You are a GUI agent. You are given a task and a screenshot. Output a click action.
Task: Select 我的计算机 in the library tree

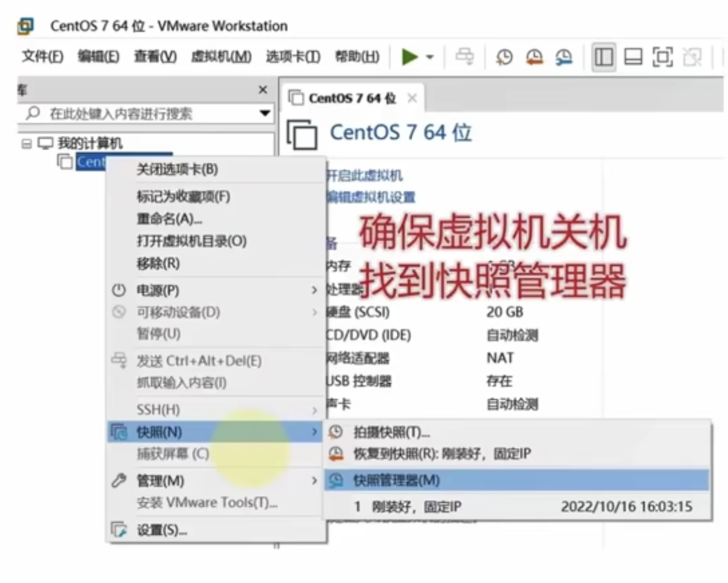(x=90, y=143)
